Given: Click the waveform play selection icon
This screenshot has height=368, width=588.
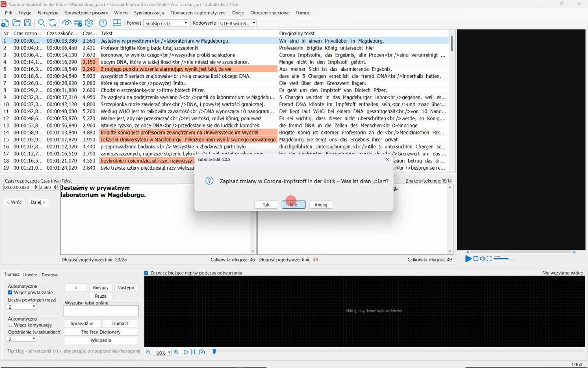Looking at the screenshot, I should tap(186, 352).
